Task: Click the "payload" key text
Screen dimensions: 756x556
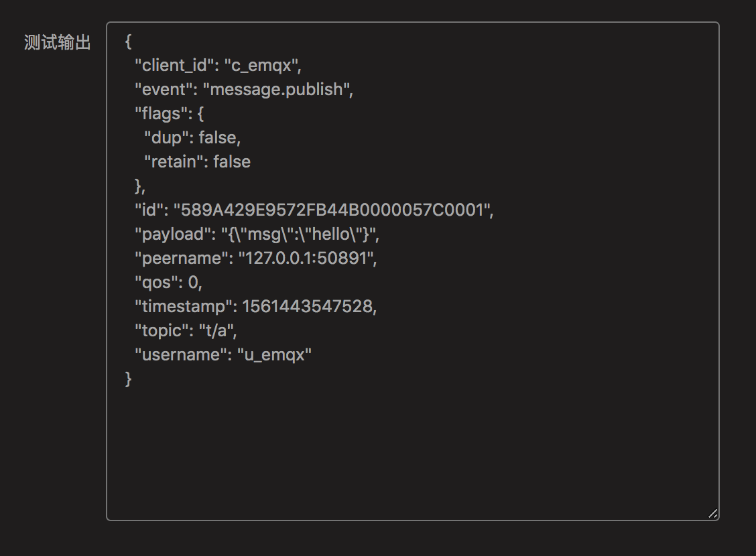Action: [172, 234]
